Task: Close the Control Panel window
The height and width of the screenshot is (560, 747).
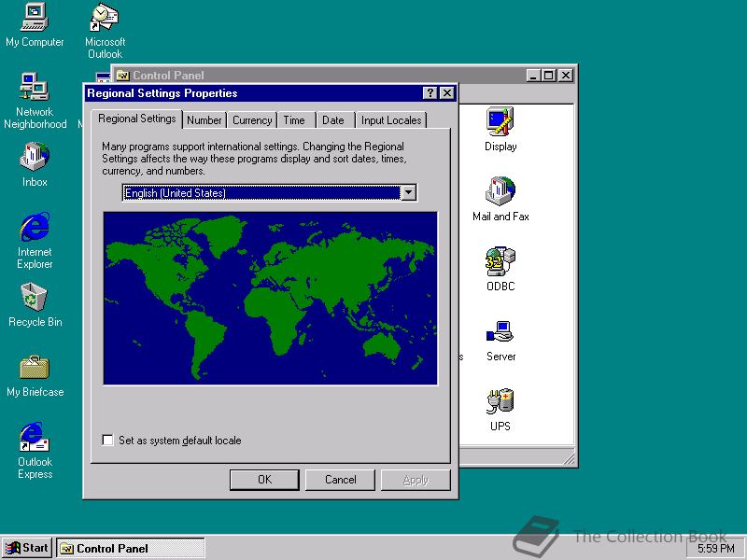Action: (x=566, y=76)
